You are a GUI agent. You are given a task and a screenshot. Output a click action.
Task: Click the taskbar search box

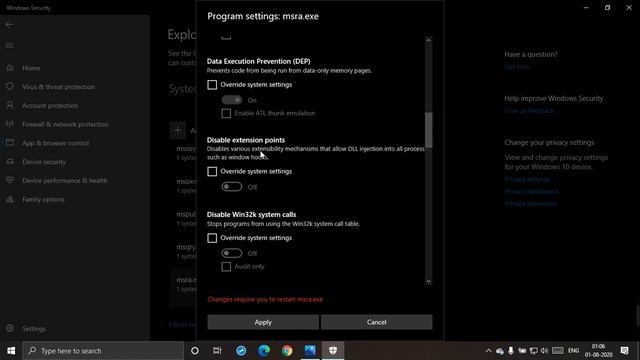coord(103,351)
